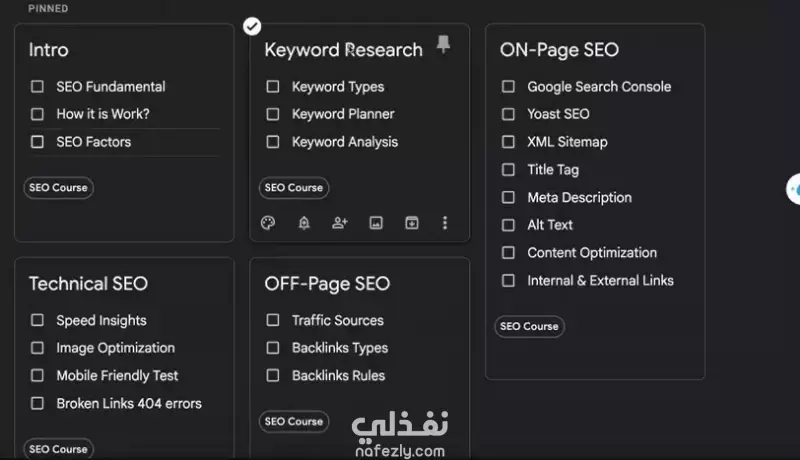Screen dimensions: 800x460
Task: Open the OFF-Page SEO note title
Action: [x=327, y=284]
